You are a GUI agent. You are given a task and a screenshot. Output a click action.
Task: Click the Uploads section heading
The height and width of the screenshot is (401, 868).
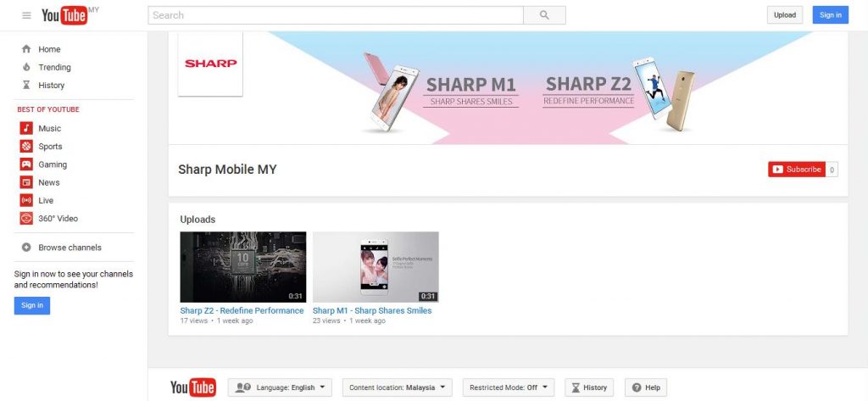click(x=198, y=220)
